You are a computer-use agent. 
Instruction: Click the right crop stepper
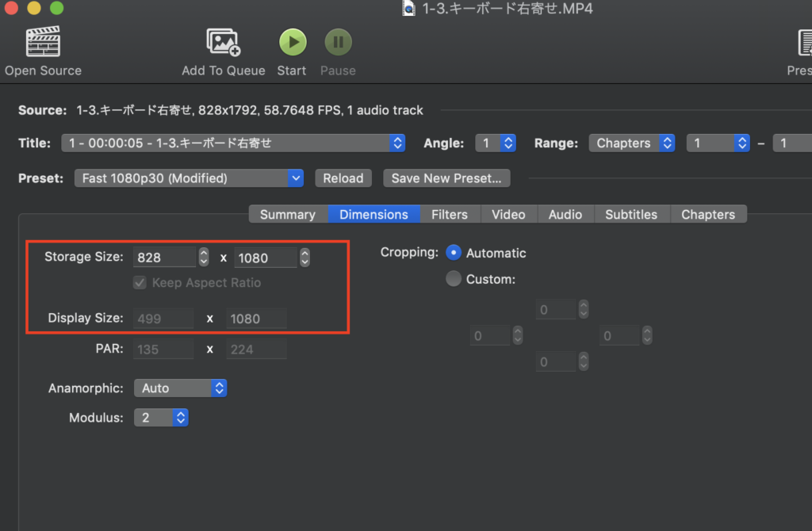[647, 336]
